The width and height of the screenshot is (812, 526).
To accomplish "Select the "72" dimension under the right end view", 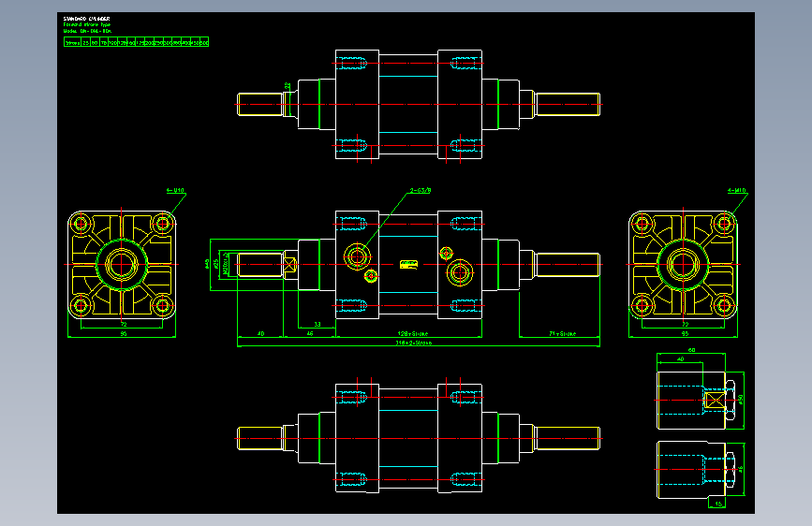I will (x=685, y=325).
